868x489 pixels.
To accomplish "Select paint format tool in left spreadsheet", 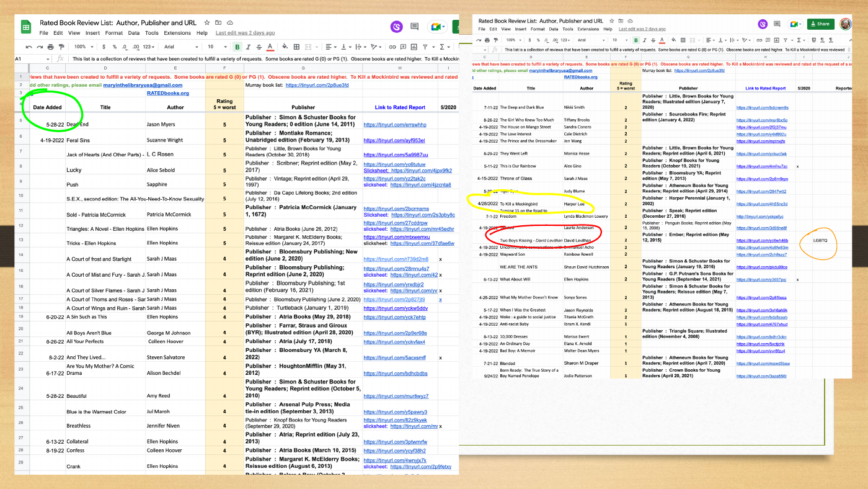I will point(61,47).
